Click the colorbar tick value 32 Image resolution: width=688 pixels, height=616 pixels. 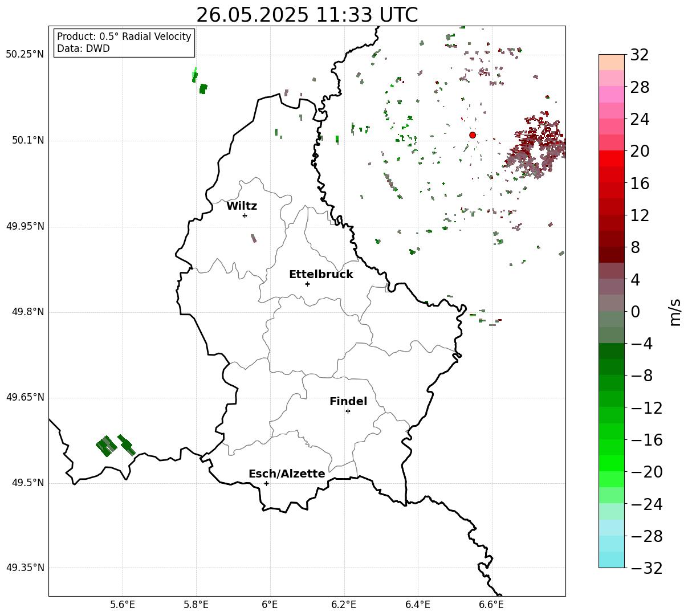(640, 55)
